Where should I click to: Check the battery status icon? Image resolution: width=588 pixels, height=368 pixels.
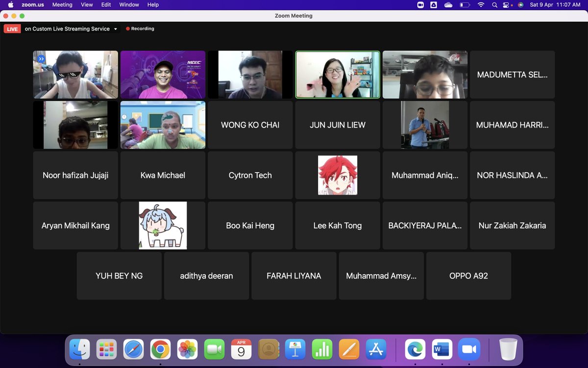tap(465, 4)
